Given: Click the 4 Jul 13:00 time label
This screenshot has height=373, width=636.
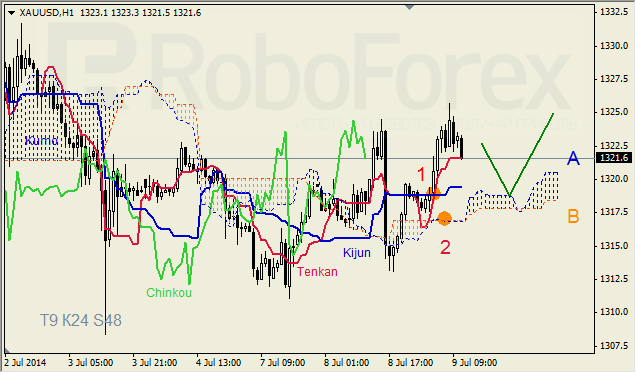Looking at the screenshot, I should 219,362.
